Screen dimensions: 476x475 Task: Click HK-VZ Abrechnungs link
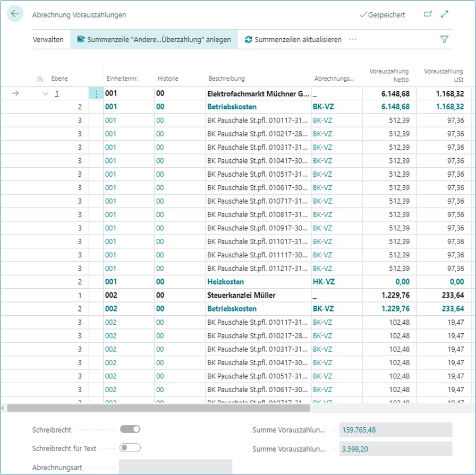click(324, 282)
